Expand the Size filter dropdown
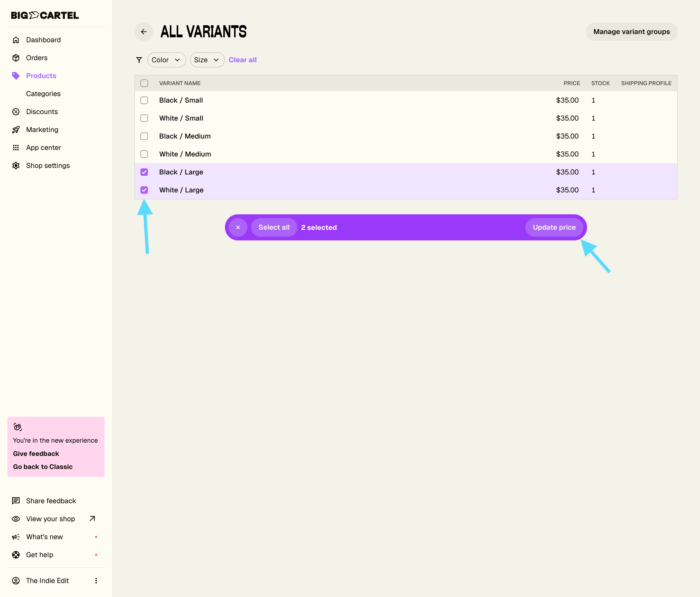The image size is (700, 597). click(207, 60)
